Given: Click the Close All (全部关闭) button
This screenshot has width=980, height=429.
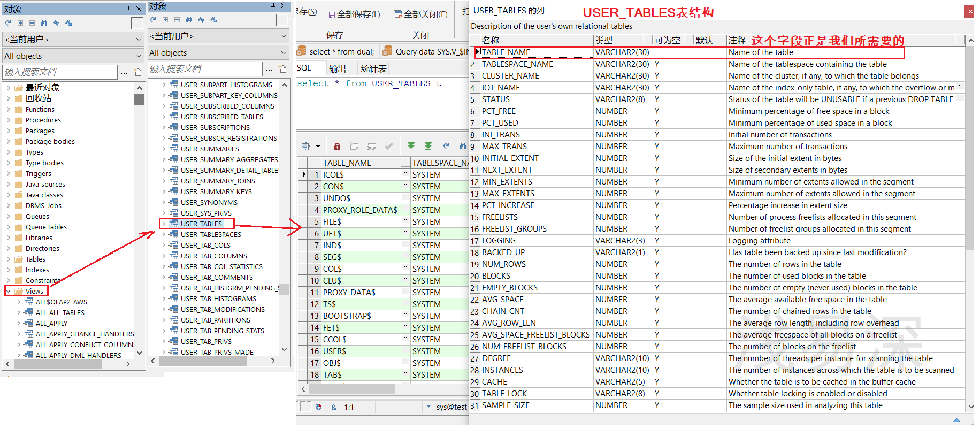Looking at the screenshot, I should (420, 14).
